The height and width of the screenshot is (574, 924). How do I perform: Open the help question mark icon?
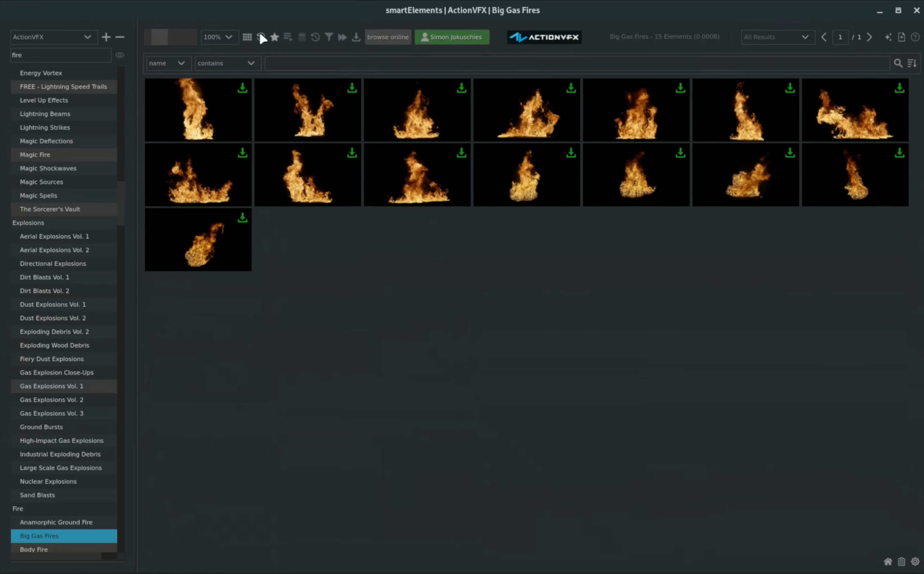tap(915, 37)
